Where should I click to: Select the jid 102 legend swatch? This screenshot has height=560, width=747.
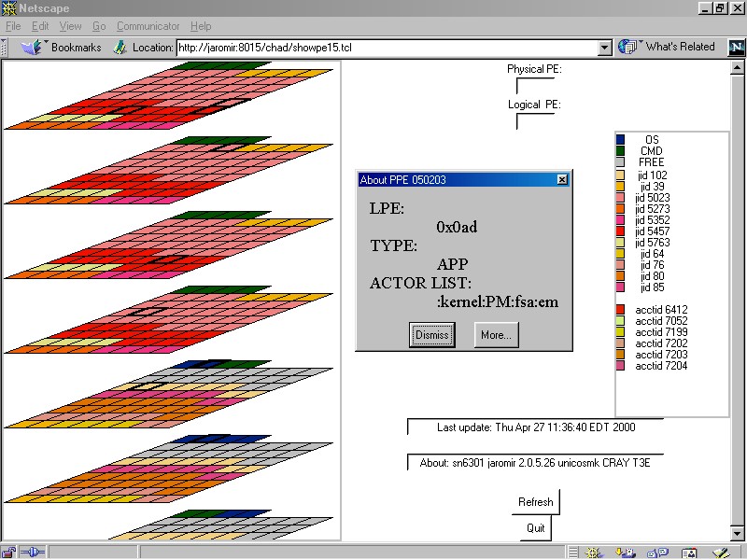coord(620,175)
